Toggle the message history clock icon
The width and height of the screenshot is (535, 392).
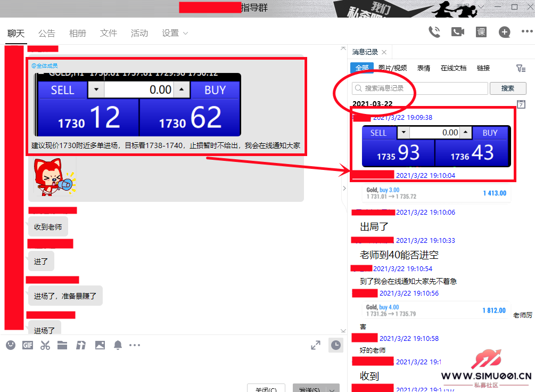click(336, 345)
